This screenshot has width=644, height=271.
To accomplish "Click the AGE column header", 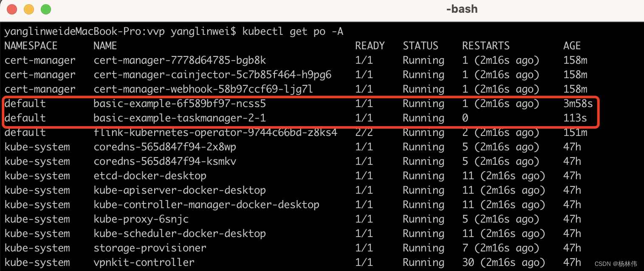I will tap(572, 46).
